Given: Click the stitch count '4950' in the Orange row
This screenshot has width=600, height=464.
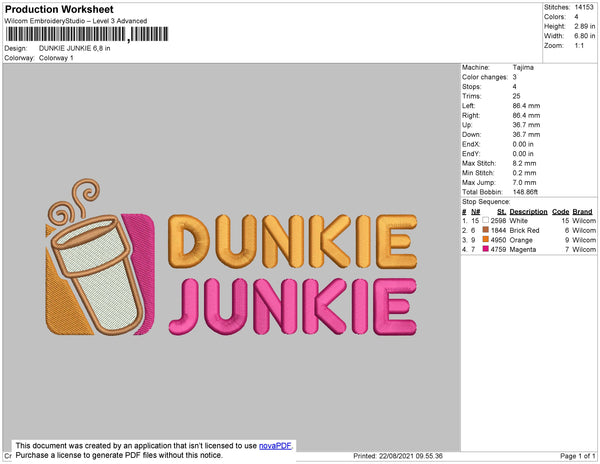Looking at the screenshot, I should 498,240.
